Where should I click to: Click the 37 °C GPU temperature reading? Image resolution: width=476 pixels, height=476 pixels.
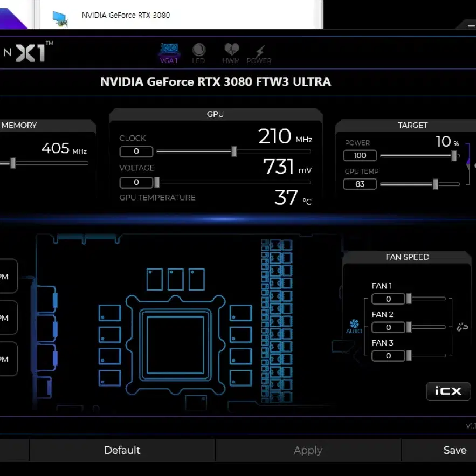[293, 198]
